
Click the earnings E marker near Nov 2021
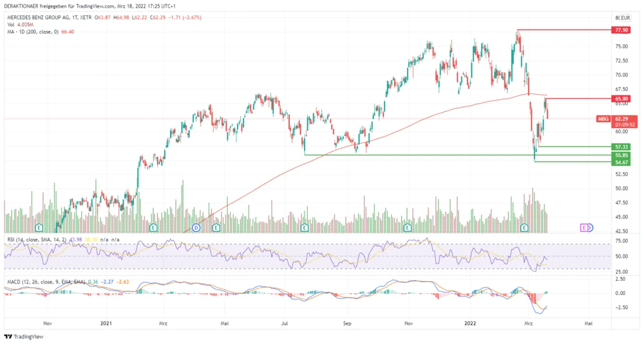tap(408, 227)
